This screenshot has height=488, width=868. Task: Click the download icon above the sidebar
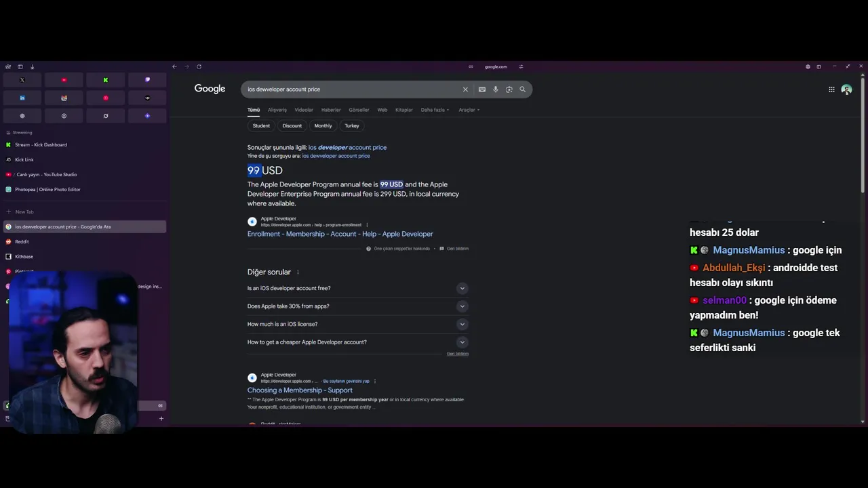click(x=32, y=66)
